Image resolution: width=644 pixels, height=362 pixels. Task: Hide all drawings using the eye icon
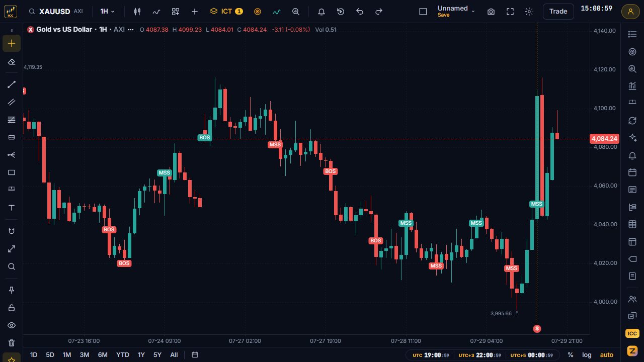(x=12, y=325)
